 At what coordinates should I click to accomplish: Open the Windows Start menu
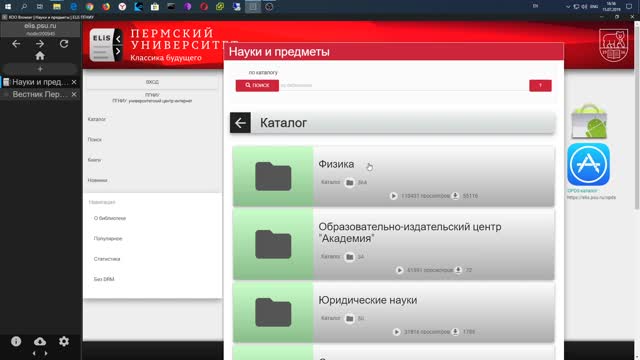click(x=8, y=7)
